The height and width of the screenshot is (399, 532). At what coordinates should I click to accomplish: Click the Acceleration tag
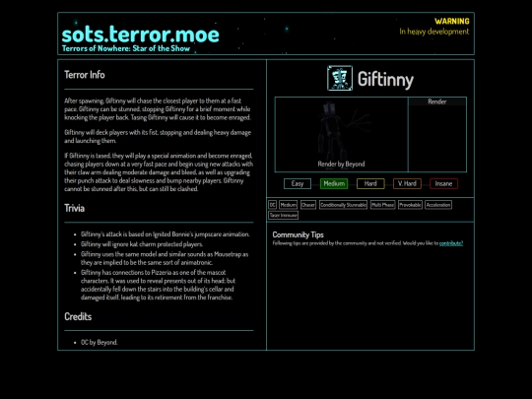(438, 205)
